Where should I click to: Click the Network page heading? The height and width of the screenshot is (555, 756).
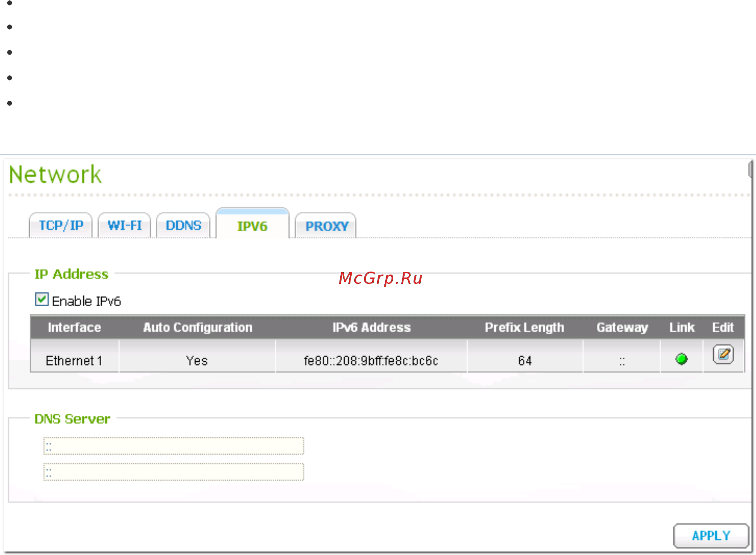click(x=55, y=175)
